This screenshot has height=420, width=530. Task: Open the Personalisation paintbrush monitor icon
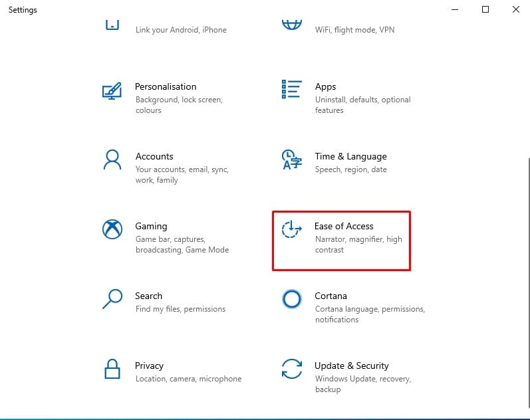pos(112,91)
